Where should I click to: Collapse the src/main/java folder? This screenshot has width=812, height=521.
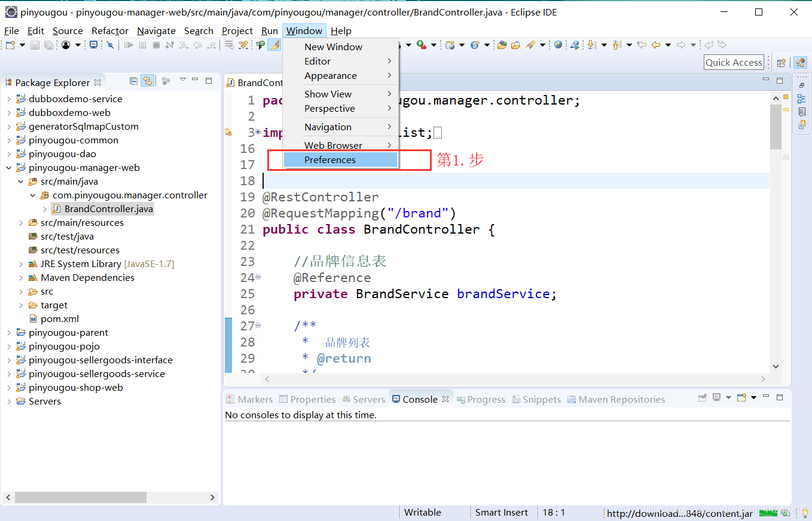point(21,182)
